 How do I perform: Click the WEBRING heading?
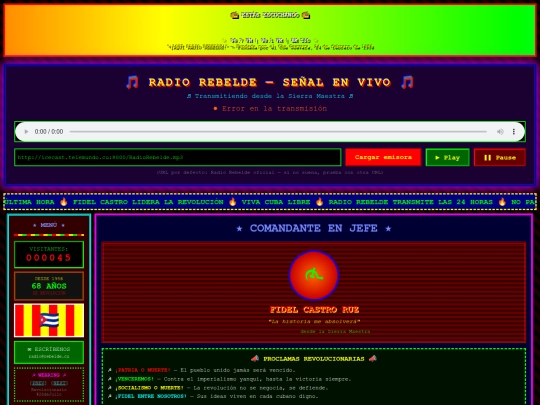[49, 375]
